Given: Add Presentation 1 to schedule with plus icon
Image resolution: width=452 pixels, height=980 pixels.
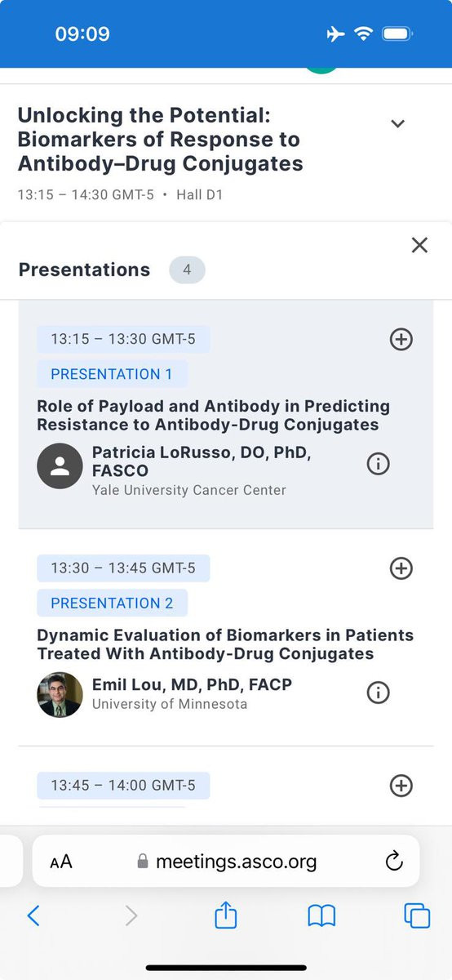Looking at the screenshot, I should click(401, 339).
